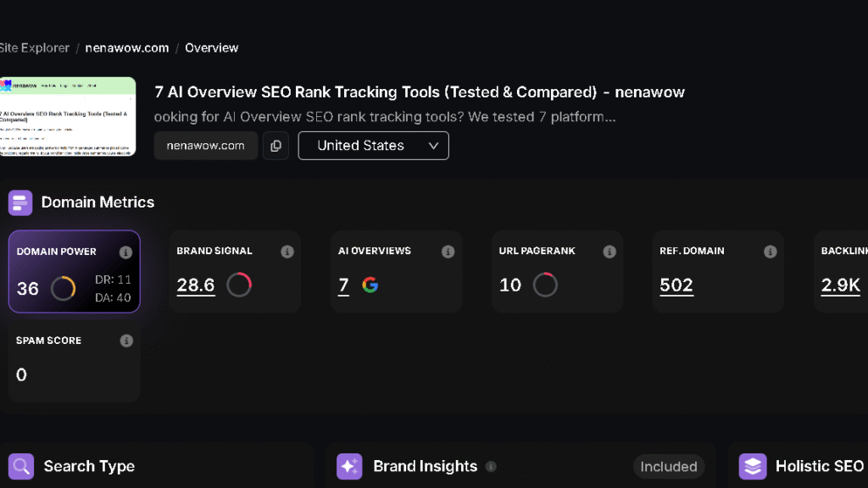Screen dimensions: 868x488
Task: Click the Spam Score value 0
Action: pos(21,375)
